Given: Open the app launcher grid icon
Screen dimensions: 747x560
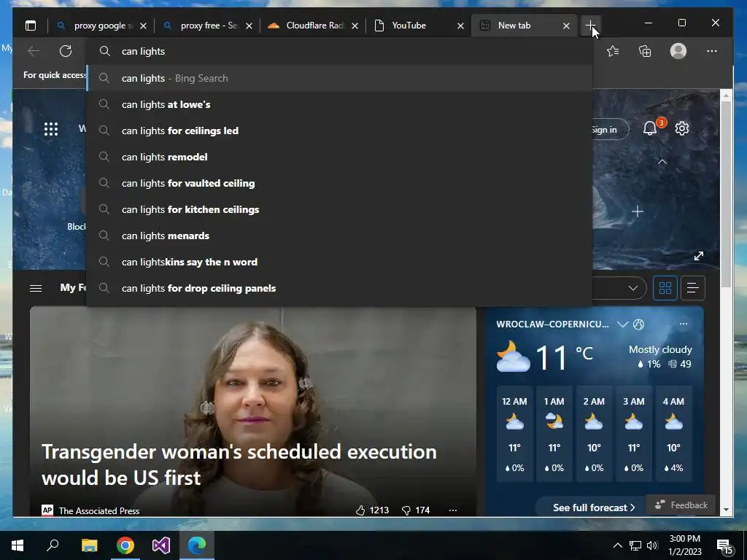Looking at the screenshot, I should 51,129.
